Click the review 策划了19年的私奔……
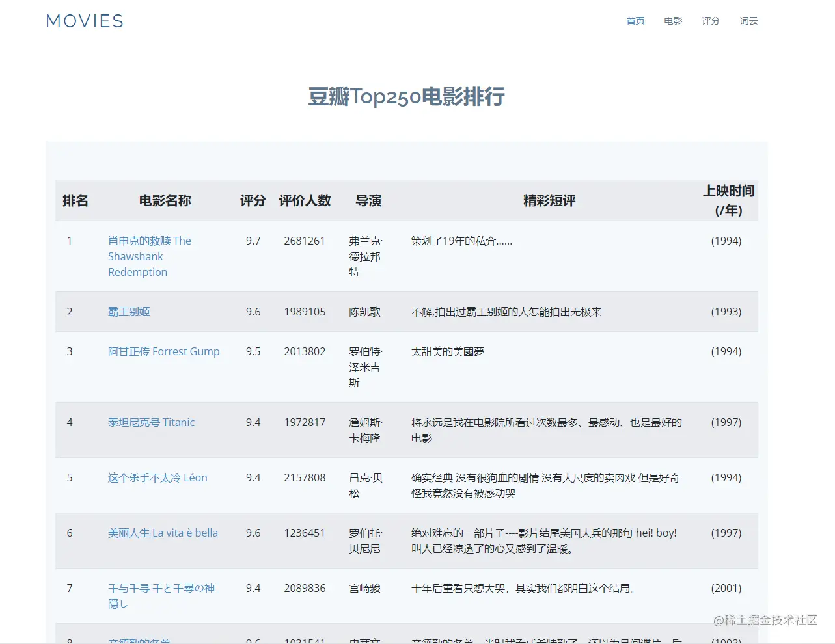The height and width of the screenshot is (644, 835). [461, 241]
